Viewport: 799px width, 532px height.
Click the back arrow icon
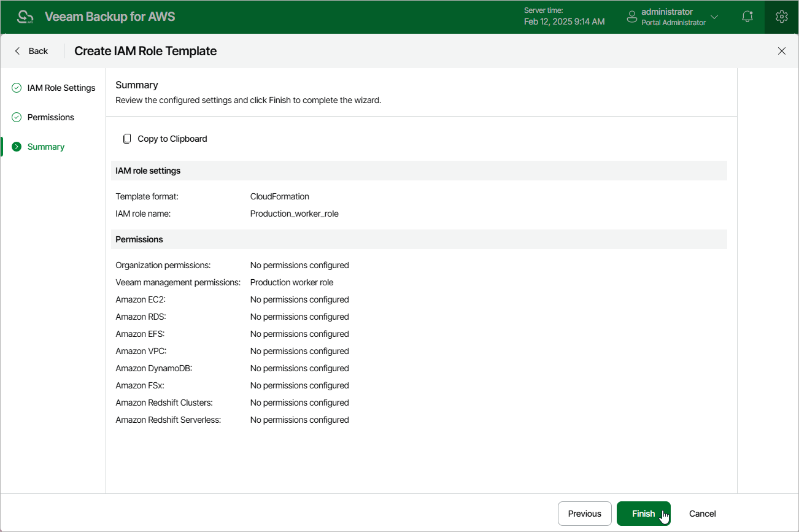click(17, 51)
